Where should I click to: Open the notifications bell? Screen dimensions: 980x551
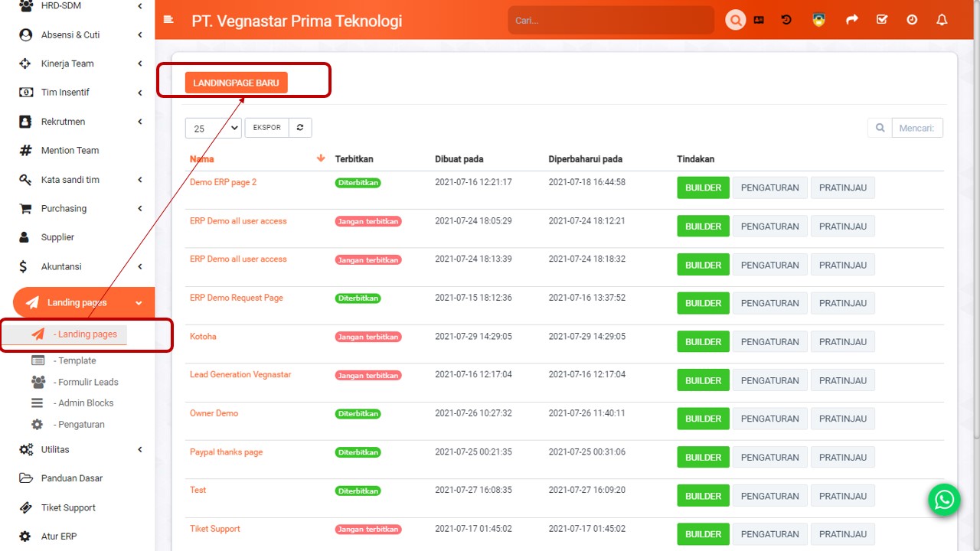[x=942, y=20]
